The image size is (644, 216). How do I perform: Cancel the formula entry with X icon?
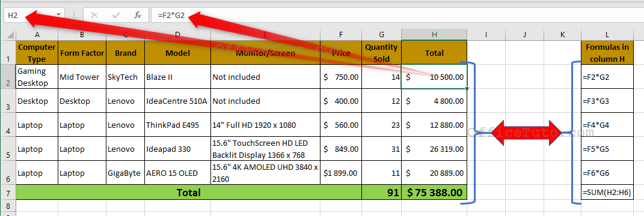coord(94,15)
